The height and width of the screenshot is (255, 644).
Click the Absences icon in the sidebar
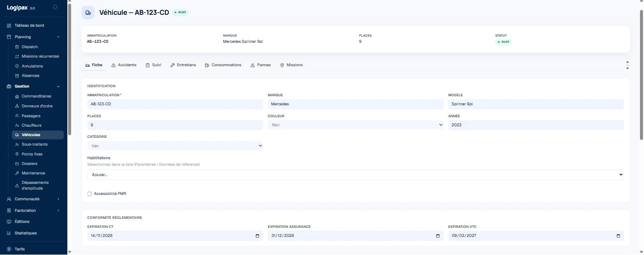(x=17, y=76)
